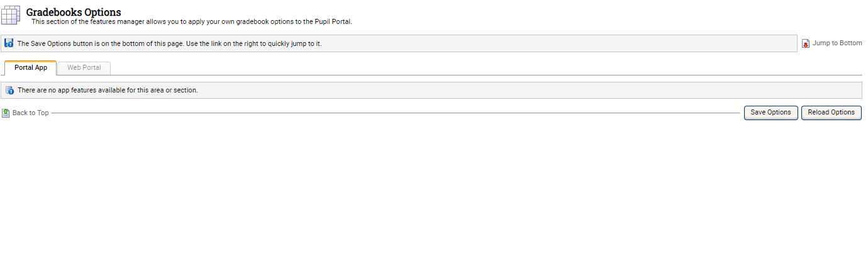868x268 pixels.
Task: Click the info icon beside the no-features message
Action: (9, 91)
